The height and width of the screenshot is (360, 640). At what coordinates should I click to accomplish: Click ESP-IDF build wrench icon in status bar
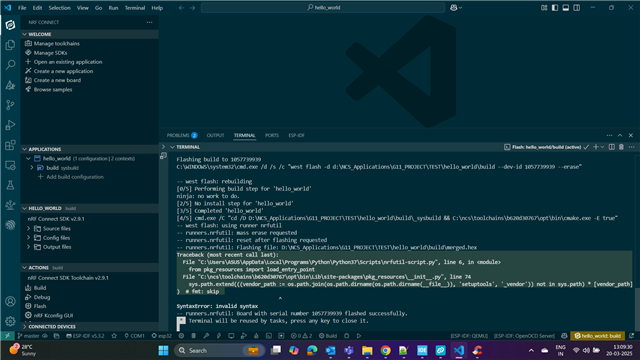pos(206,336)
